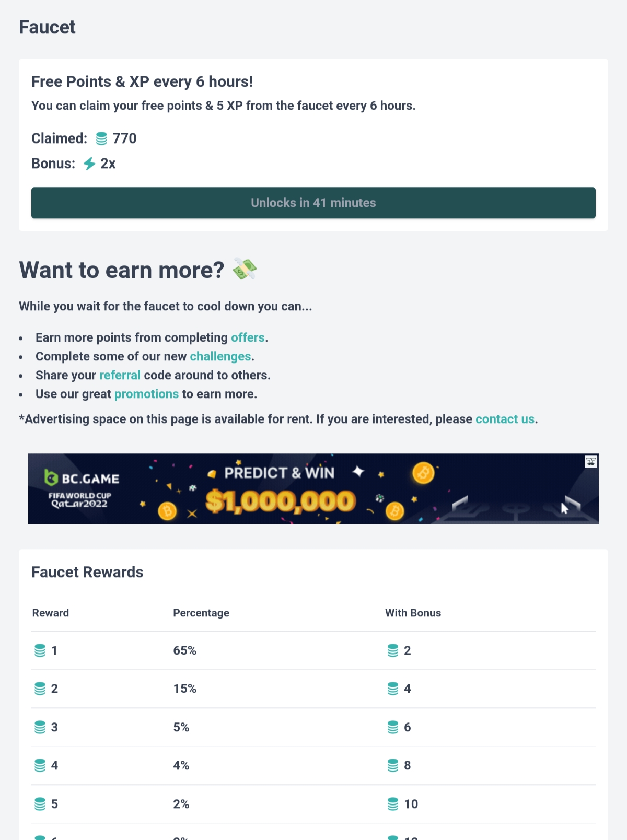Click the lightning bolt bonus icon

[x=89, y=164]
